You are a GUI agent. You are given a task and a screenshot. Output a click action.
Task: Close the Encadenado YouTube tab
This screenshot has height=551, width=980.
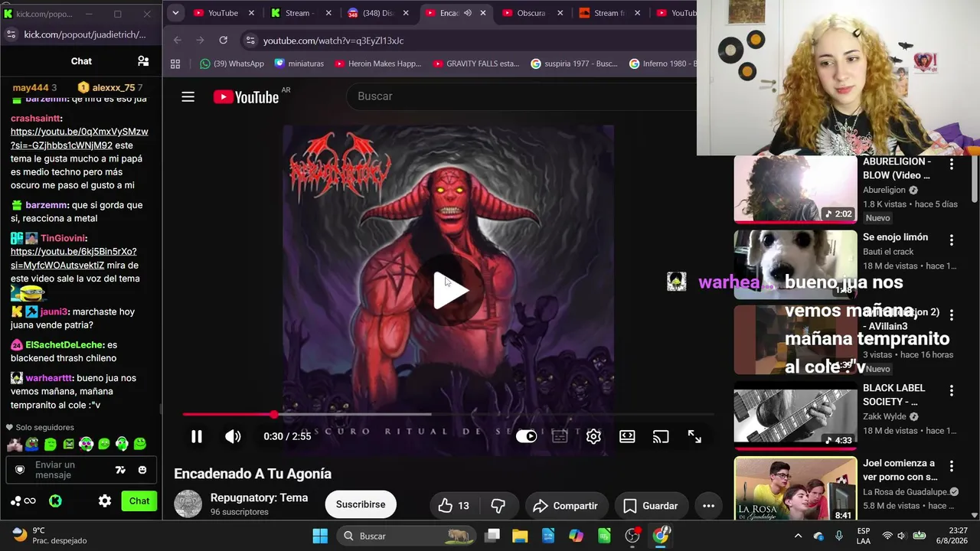coord(482,13)
